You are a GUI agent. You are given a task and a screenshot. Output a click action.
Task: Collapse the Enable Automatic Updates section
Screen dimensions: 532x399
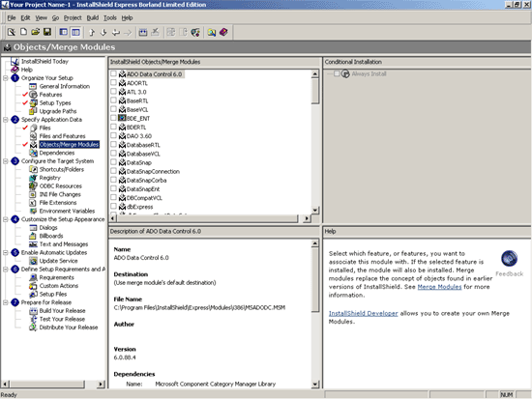coord(6,252)
